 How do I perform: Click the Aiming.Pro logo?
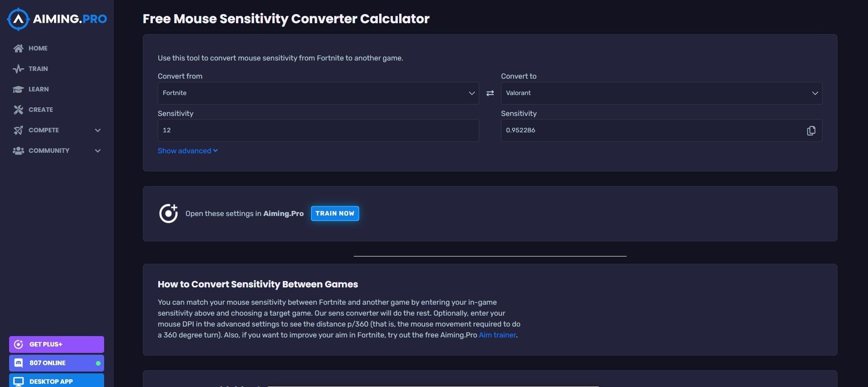[57, 19]
